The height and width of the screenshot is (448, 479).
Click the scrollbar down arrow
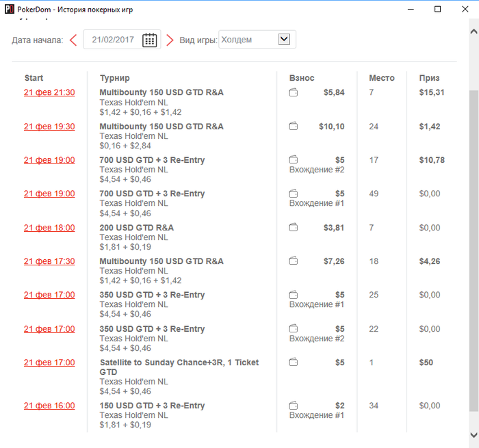474,435
